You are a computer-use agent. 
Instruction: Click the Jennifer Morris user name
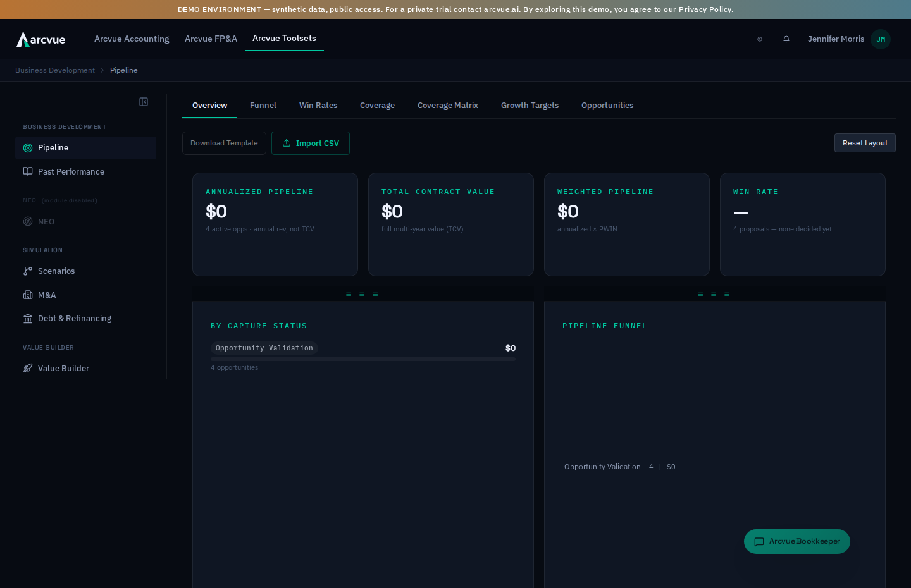pyautogui.click(x=836, y=39)
